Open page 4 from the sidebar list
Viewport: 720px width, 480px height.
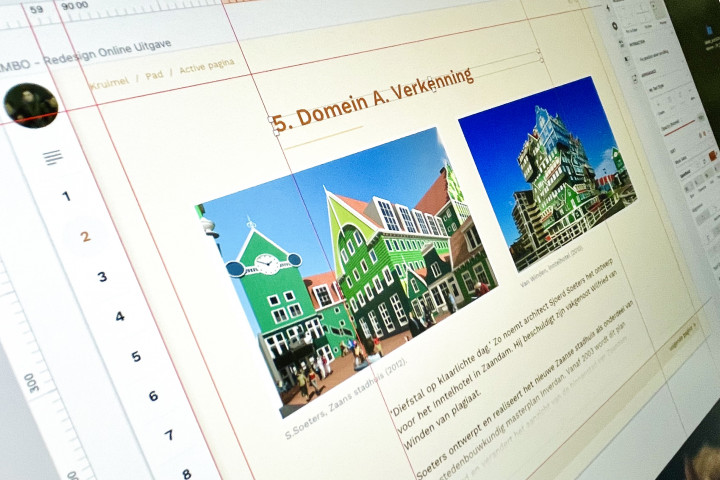[120, 316]
